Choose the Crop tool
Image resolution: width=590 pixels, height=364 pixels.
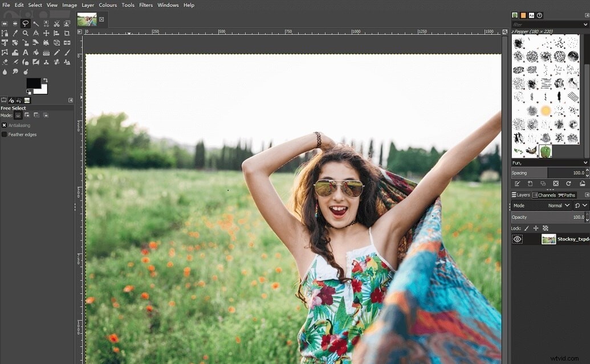67,33
